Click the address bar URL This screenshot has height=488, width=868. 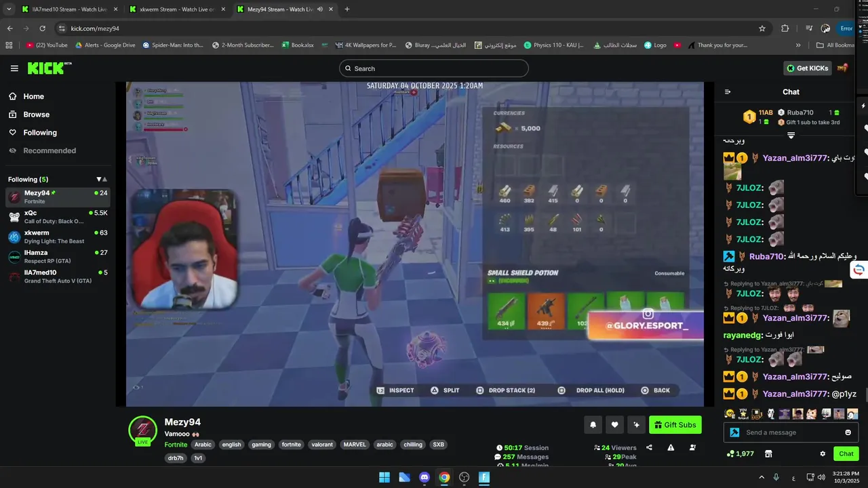[95, 28]
